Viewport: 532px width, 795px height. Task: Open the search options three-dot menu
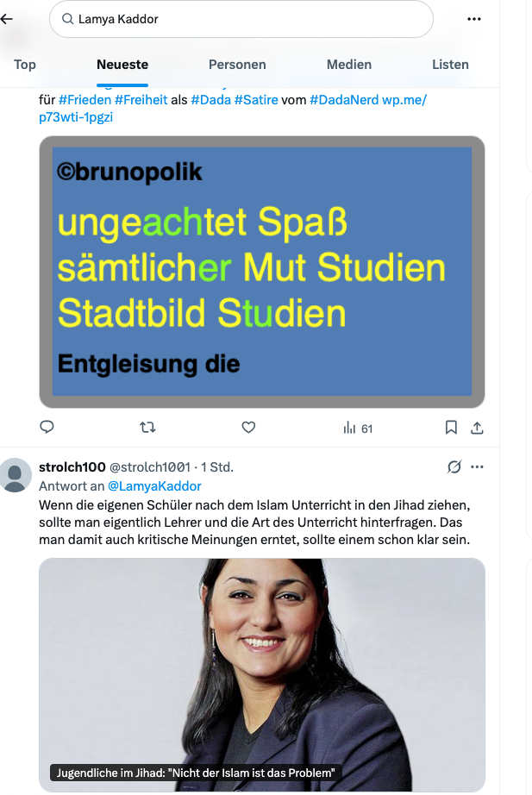474,19
